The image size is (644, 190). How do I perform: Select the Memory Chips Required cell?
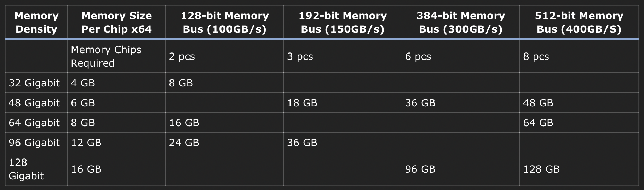106,56
